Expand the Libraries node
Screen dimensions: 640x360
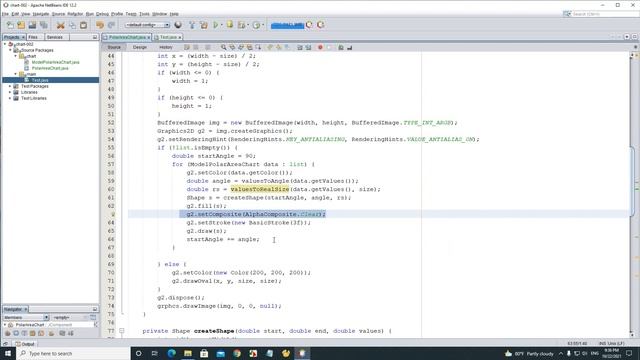[11, 92]
